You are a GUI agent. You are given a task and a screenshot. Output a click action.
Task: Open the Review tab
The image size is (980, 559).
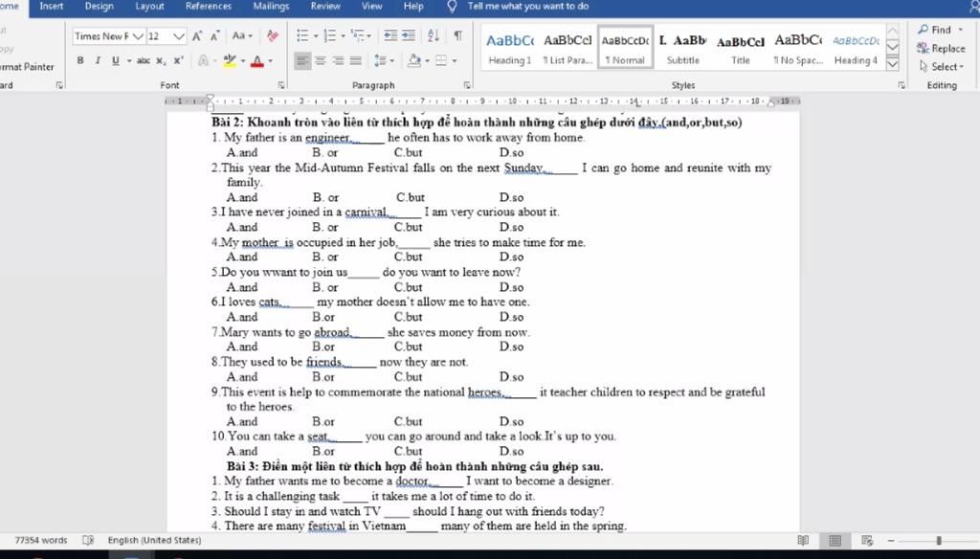tap(325, 7)
